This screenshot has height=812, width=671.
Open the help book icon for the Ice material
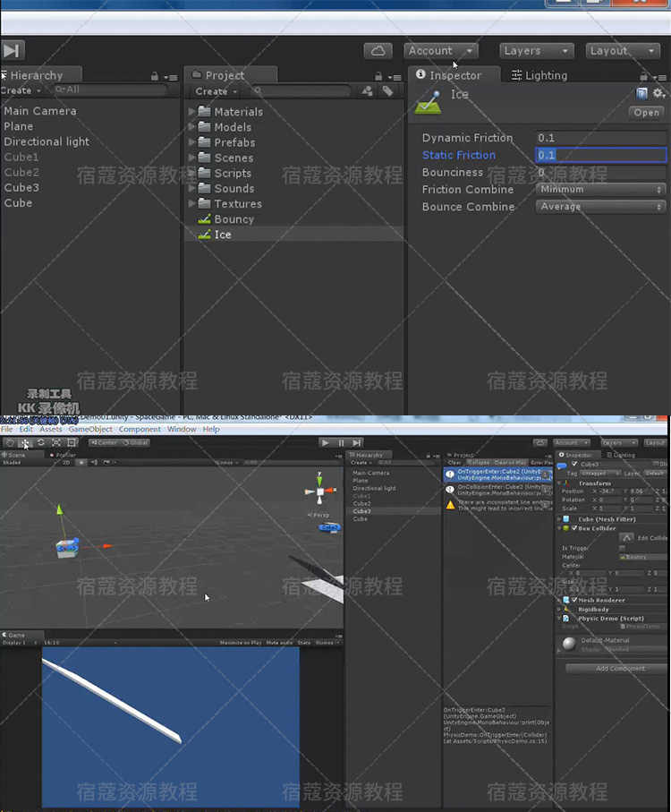point(641,94)
